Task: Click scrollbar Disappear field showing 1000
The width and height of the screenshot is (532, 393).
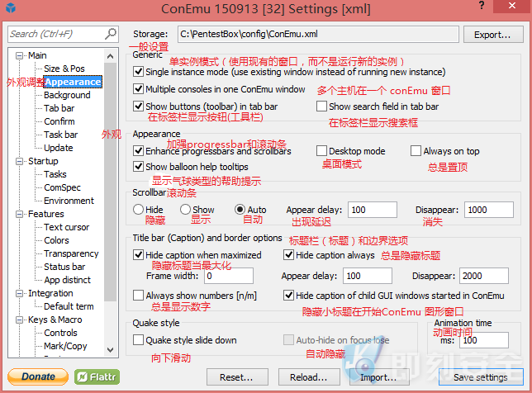Action: (489, 210)
